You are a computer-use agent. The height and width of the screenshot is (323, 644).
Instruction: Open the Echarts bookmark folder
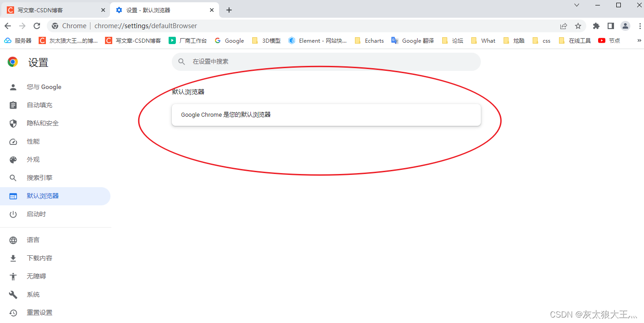coord(369,40)
